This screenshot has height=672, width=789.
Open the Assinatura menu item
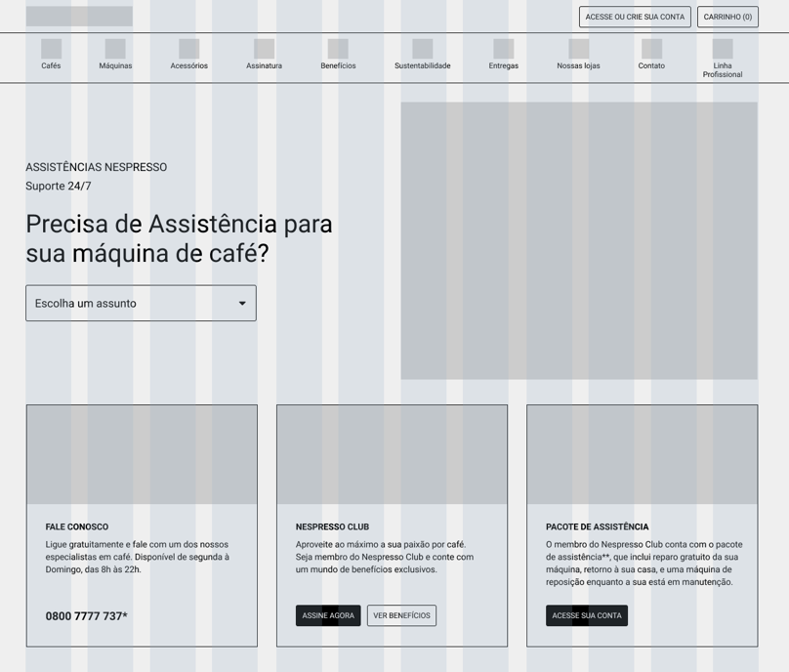[265, 65]
